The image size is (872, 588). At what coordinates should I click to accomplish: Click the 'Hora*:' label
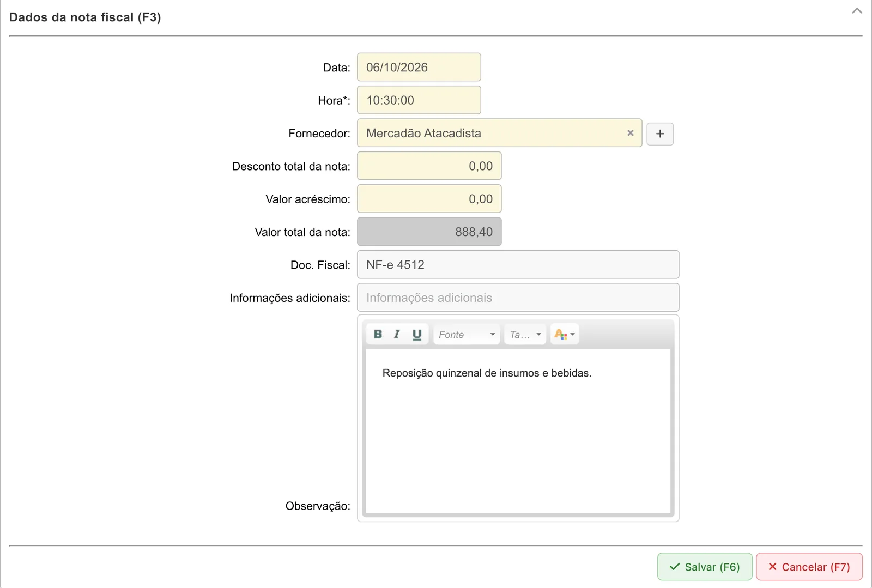334,101
